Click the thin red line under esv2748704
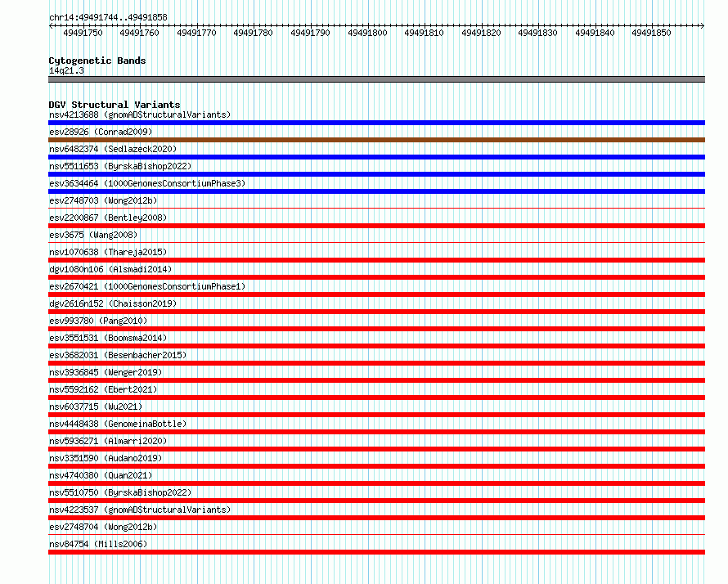Image resolution: width=728 pixels, height=584 pixels. pyautogui.click(x=376, y=535)
